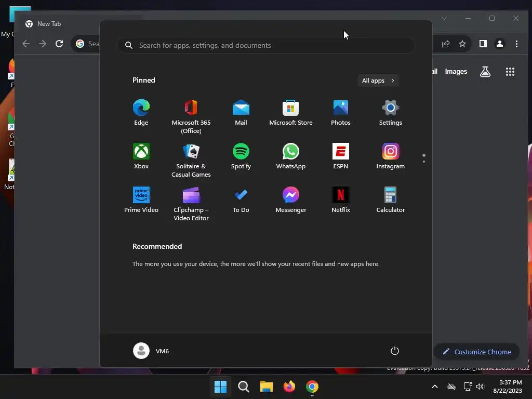Open Solitaire & Casual Games
Image resolution: width=532 pixels, height=399 pixels.
pos(191,161)
